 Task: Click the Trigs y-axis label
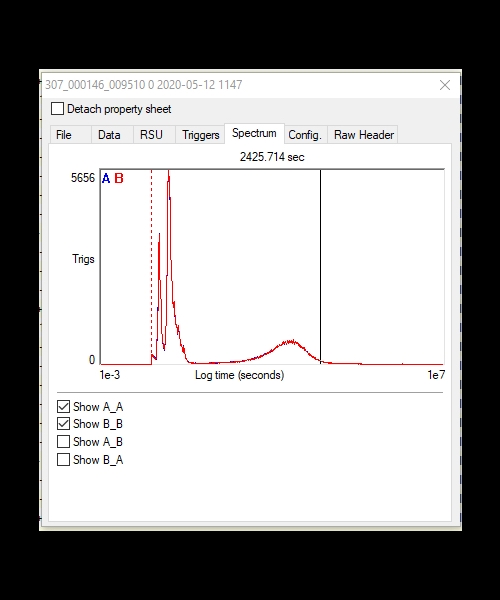click(83, 259)
